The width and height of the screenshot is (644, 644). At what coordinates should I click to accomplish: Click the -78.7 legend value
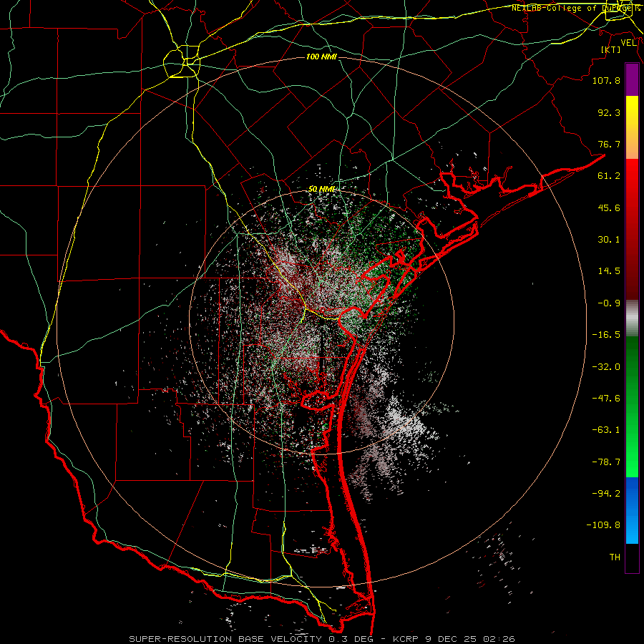(606, 462)
